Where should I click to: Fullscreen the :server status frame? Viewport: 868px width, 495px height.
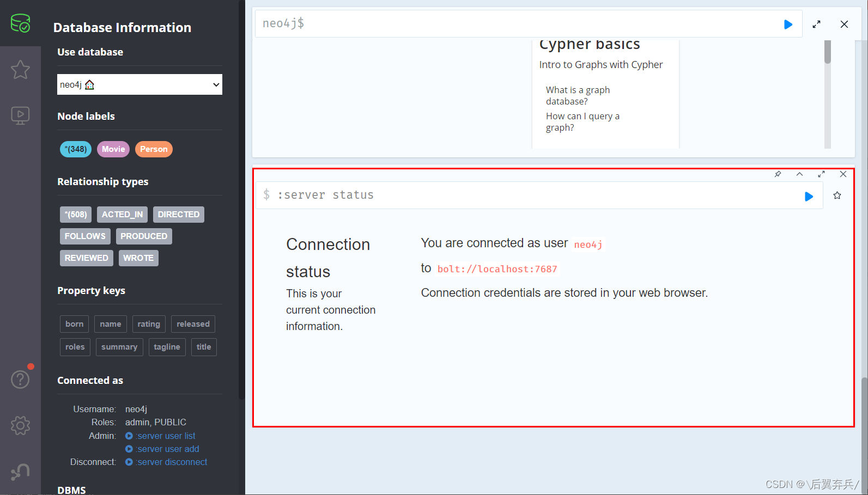click(821, 174)
